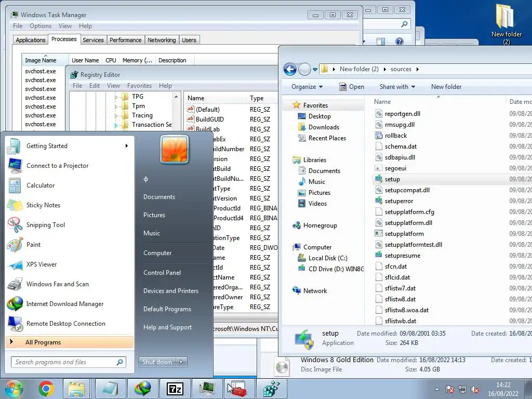Launch Connect to a Projector
532x399 pixels.
(x=70, y=166)
